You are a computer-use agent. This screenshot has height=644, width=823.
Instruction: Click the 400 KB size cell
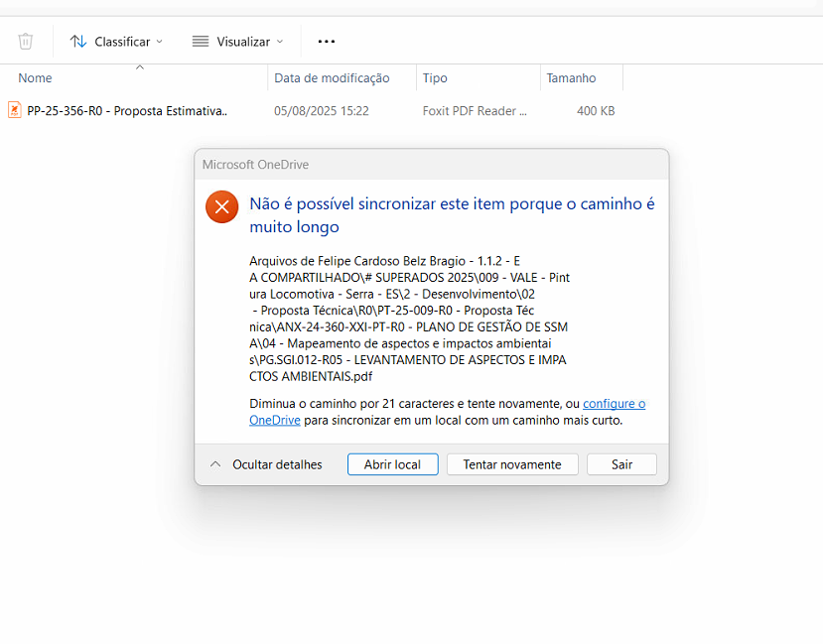[x=596, y=111]
